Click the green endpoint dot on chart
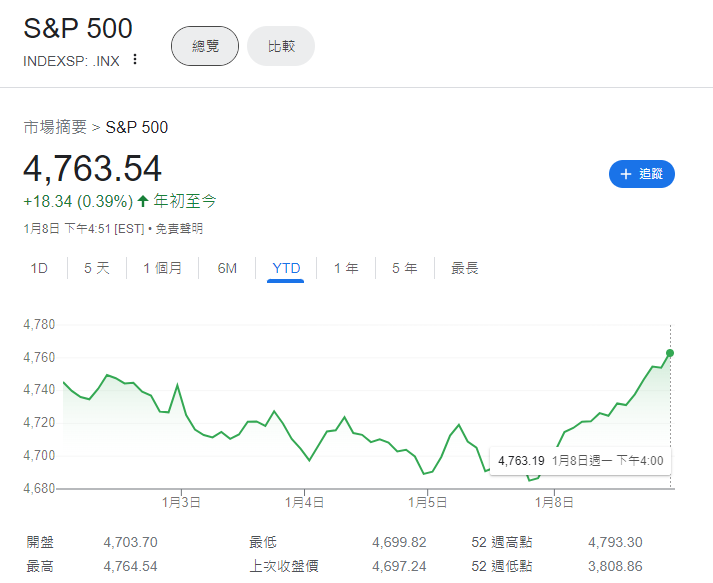This screenshot has width=713, height=583. (669, 352)
